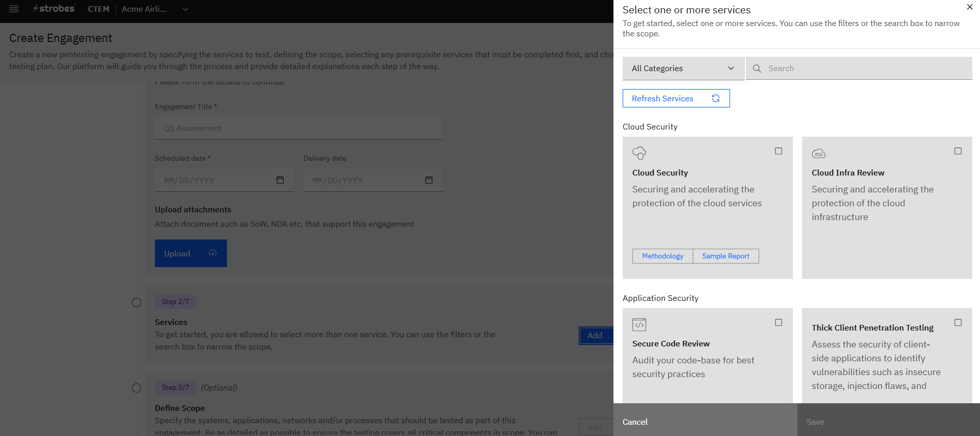Open the CTEM menu item
The height and width of the screenshot is (436, 980).
(x=99, y=9)
